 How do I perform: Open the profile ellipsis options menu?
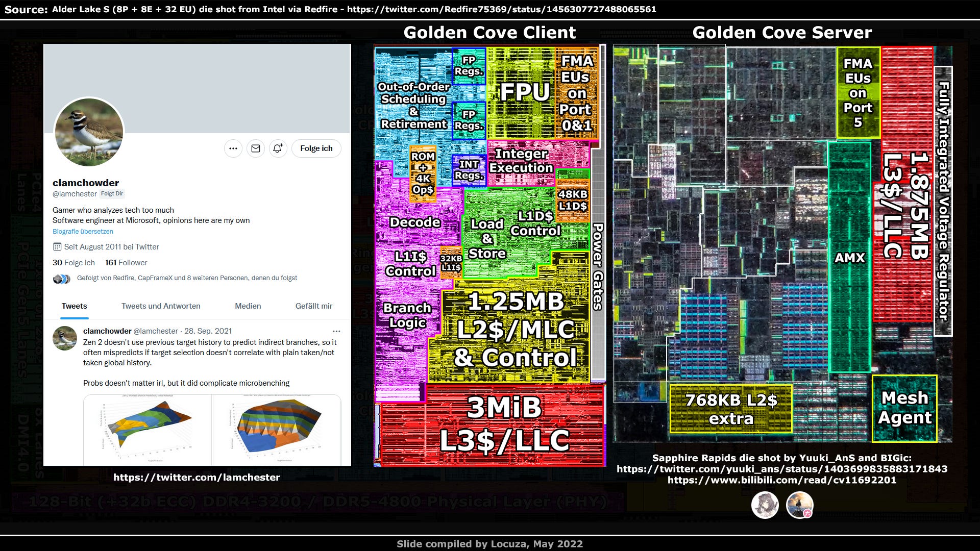[233, 148]
